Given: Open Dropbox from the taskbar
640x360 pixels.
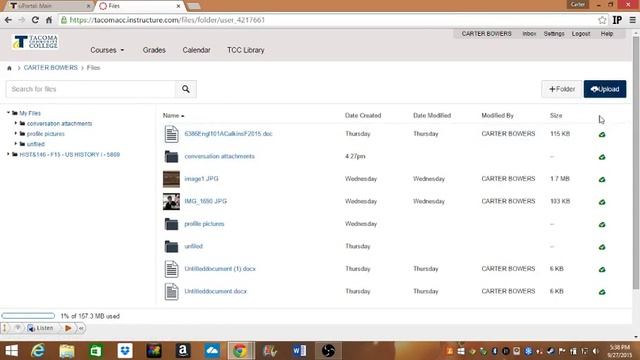Looking at the screenshot, I should 125,351.
